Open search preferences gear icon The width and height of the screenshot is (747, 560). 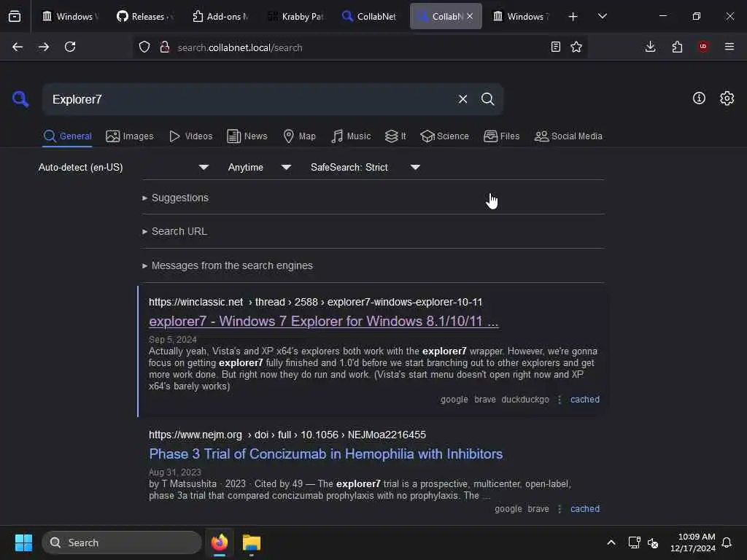click(x=727, y=98)
